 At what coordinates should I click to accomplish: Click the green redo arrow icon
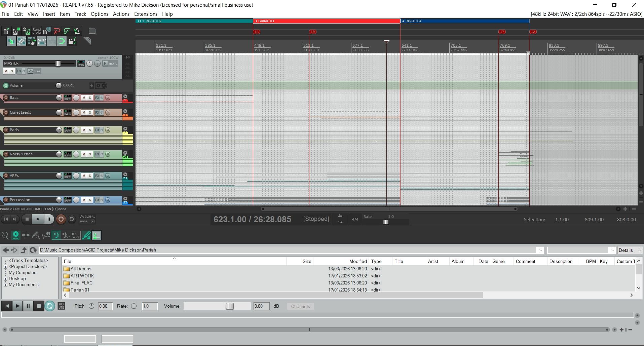[x=67, y=31]
